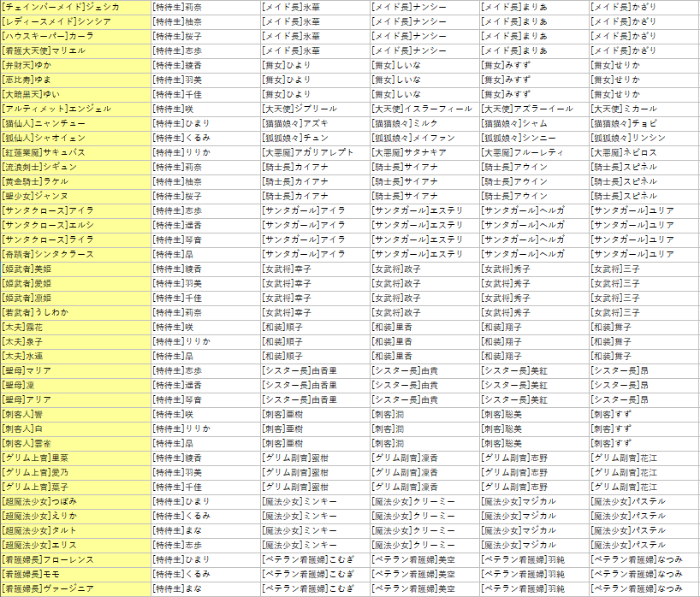Screen dimensions: 700x597
Task: Select the [大天使]ジブリール cell
Action: [x=314, y=109]
